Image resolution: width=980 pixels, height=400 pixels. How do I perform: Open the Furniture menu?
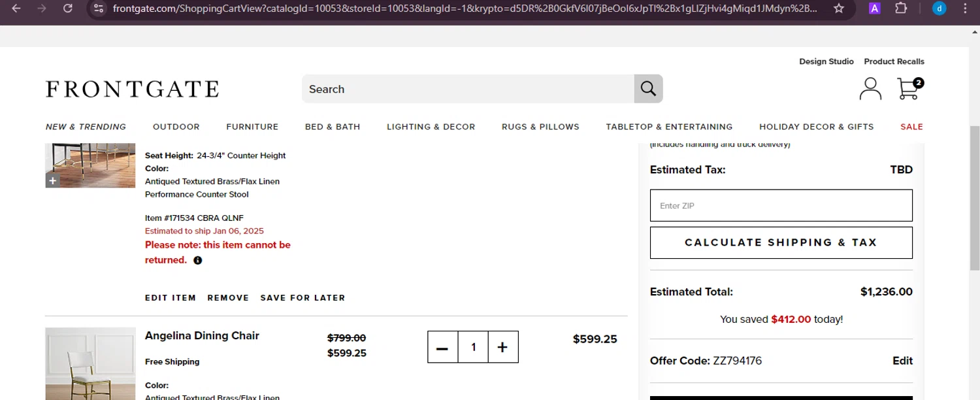252,127
